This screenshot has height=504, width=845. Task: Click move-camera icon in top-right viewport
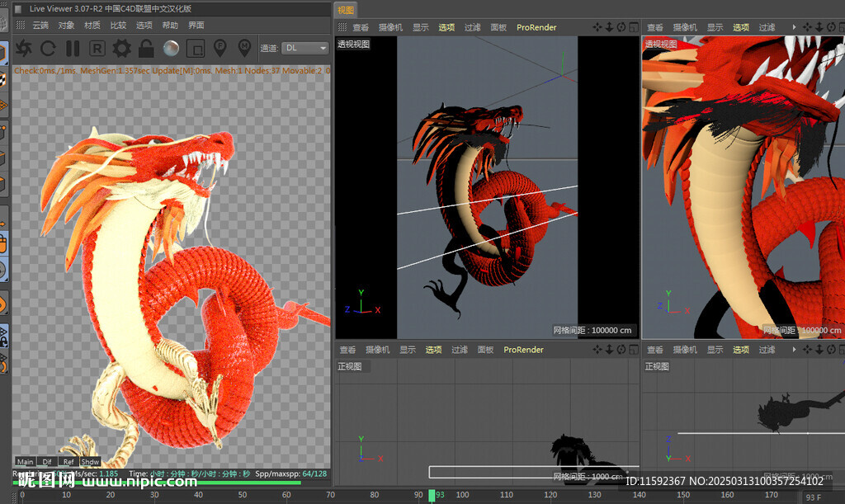807,27
